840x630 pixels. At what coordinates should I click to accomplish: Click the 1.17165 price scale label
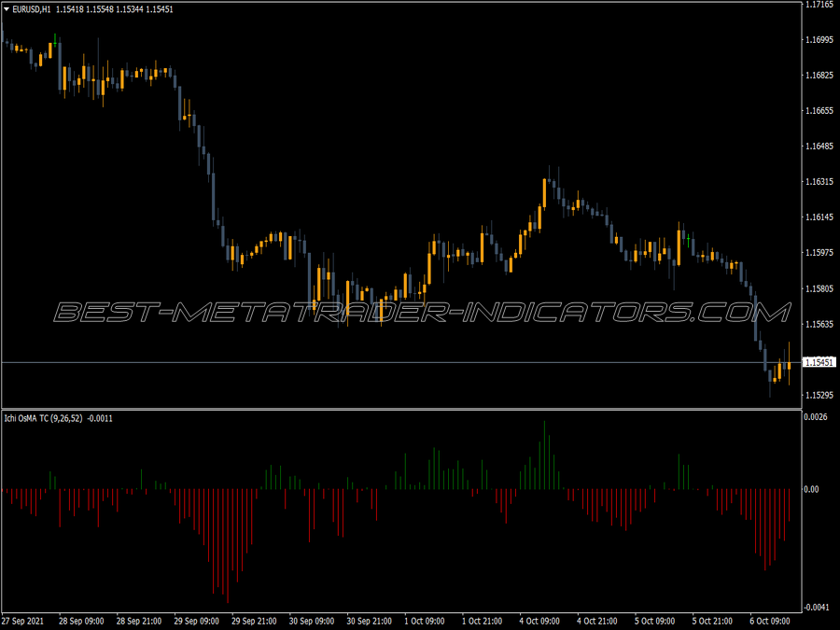click(819, 5)
